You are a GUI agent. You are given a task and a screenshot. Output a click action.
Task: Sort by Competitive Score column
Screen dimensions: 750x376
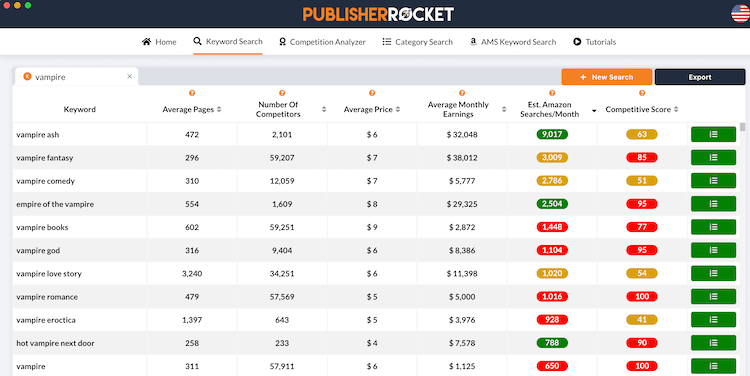676,109
